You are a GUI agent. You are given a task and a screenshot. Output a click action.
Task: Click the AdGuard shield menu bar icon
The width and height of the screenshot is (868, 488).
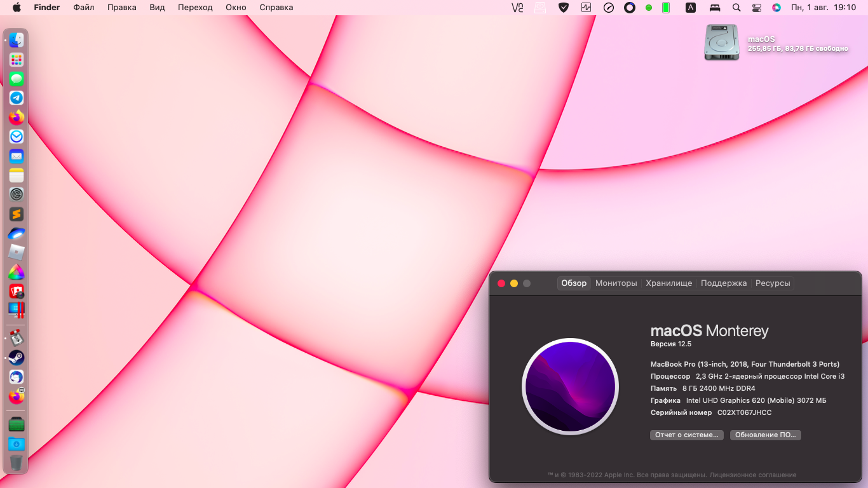[x=564, y=8]
